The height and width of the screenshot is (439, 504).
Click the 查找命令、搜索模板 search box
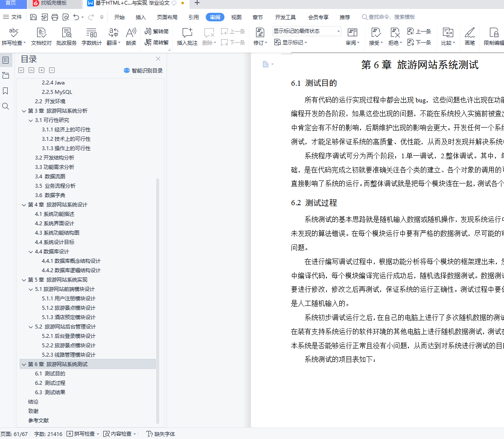coord(388,17)
